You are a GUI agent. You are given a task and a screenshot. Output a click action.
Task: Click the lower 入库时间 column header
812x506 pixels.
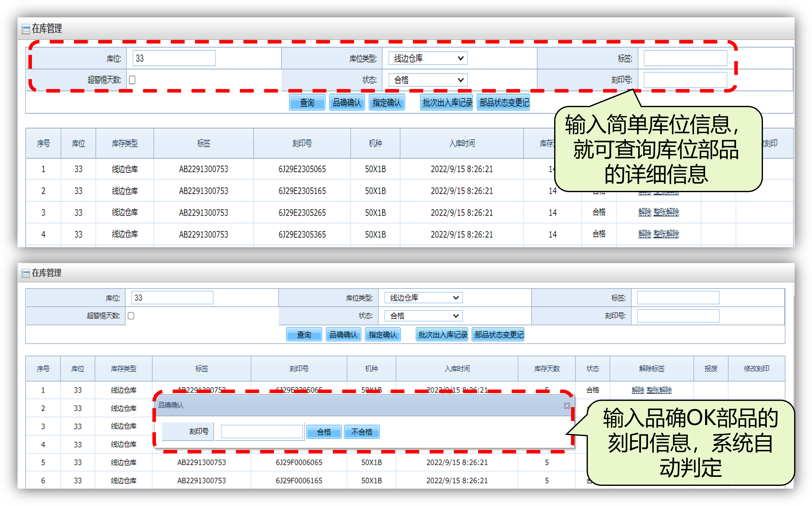point(457,369)
